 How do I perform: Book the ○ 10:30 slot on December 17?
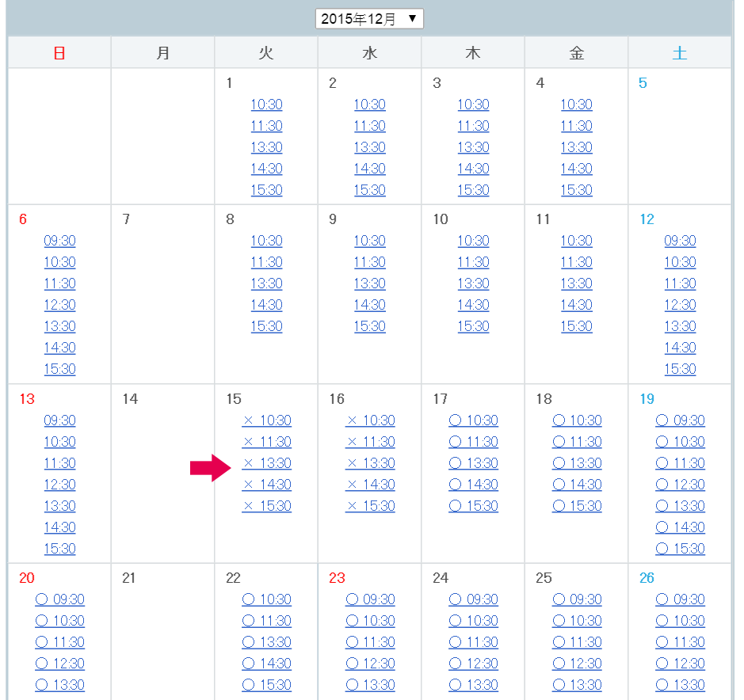[x=474, y=420]
